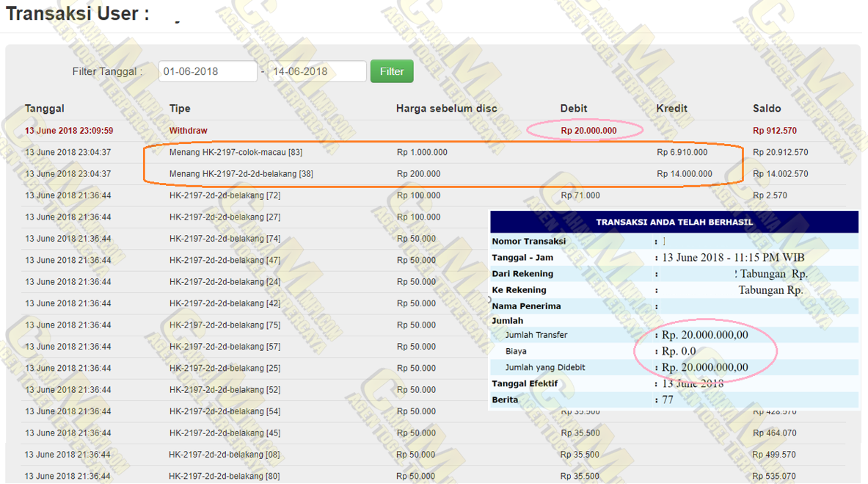Click the Harga sebelum disc column header
Image resolution: width=868 pixels, height=484 pixels.
tap(446, 108)
